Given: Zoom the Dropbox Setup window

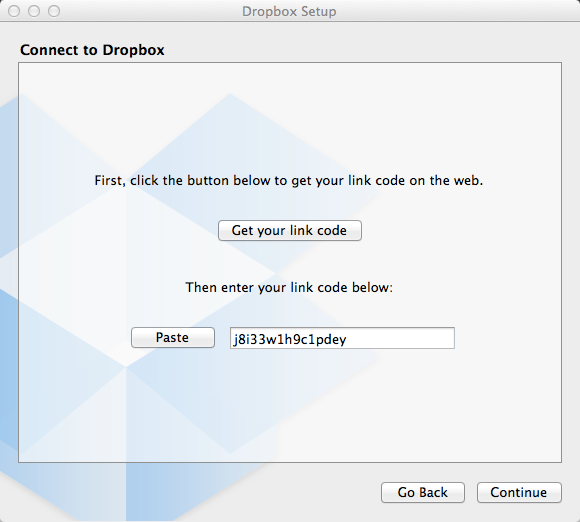Looking at the screenshot, I should [54, 11].
